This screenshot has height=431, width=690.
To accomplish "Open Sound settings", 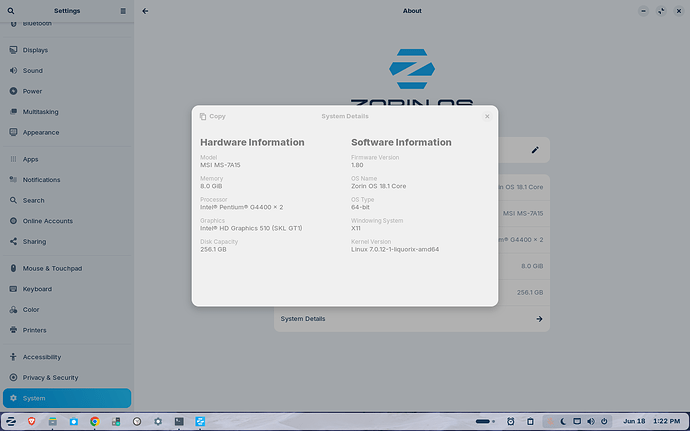I will point(67,70).
